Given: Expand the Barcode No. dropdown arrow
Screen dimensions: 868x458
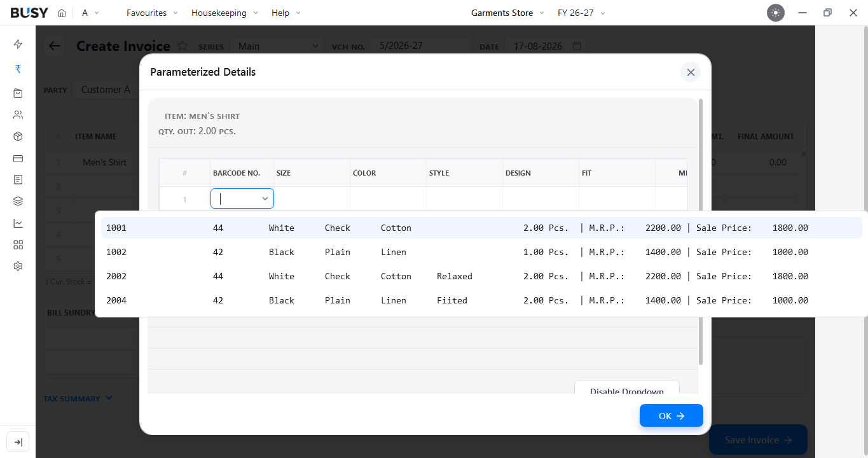Looking at the screenshot, I should pyautogui.click(x=265, y=199).
